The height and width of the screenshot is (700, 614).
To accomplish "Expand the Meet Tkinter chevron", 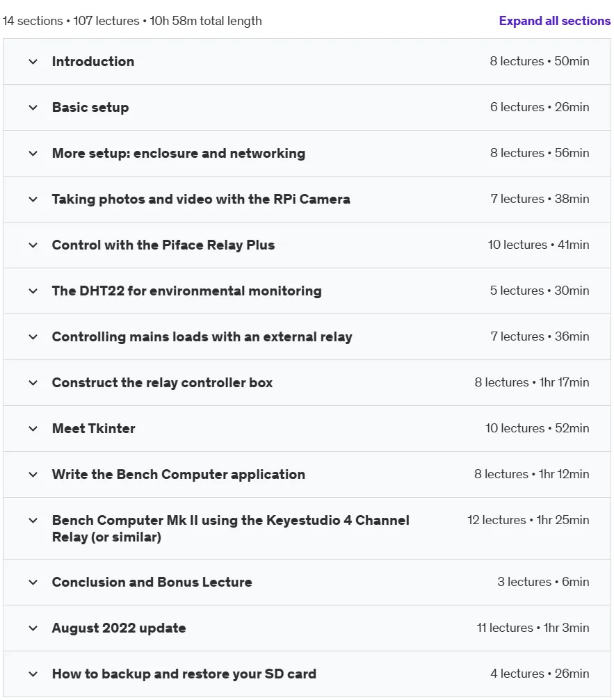I will (33, 429).
